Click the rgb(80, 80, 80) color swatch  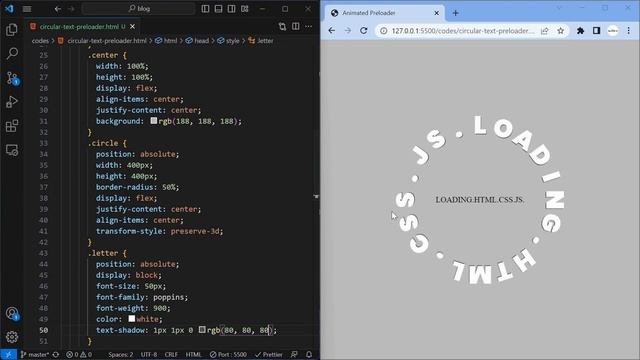(x=202, y=329)
